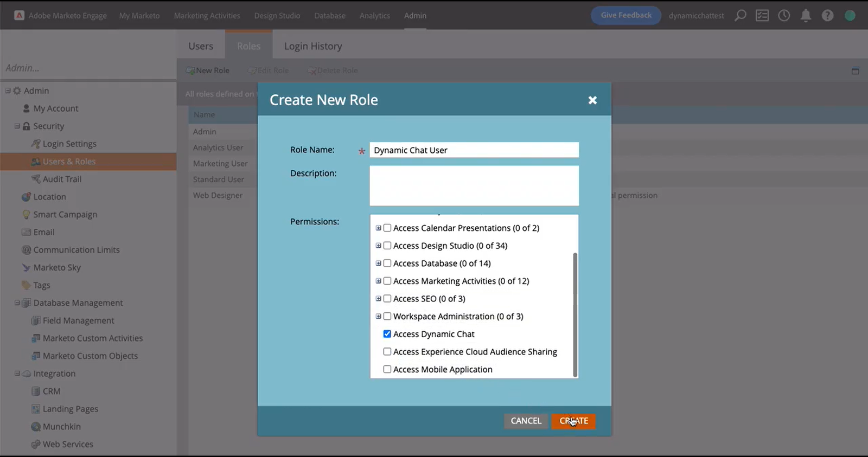Close the Create New Role dialog
The height and width of the screenshot is (457, 868).
(x=592, y=100)
